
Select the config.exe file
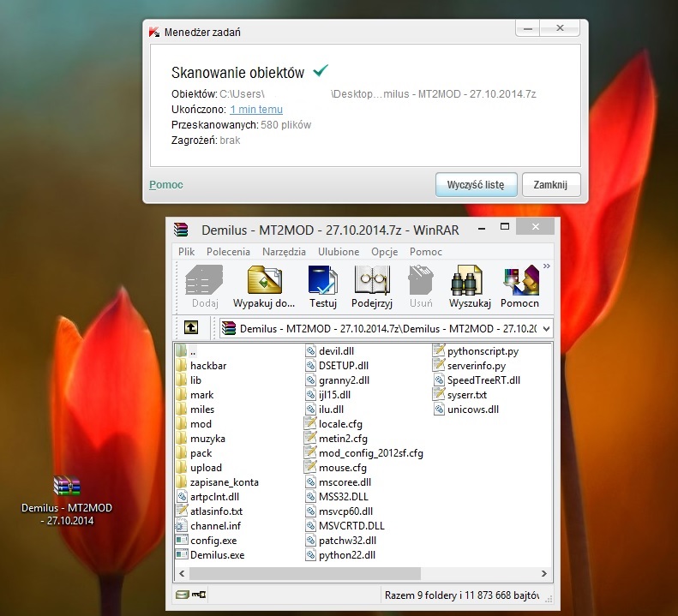click(207, 541)
